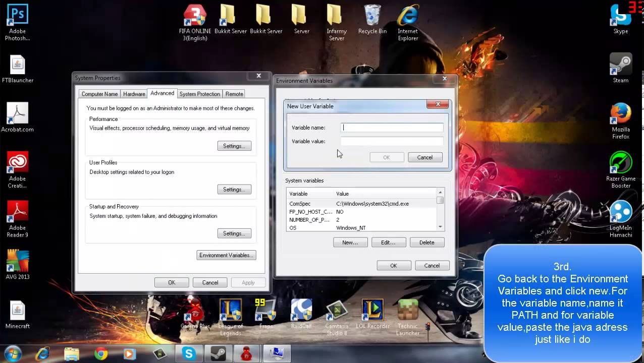Screen dimensions: 644x363
Task: Click the system variables scroll up arrow
Action: tap(440, 193)
